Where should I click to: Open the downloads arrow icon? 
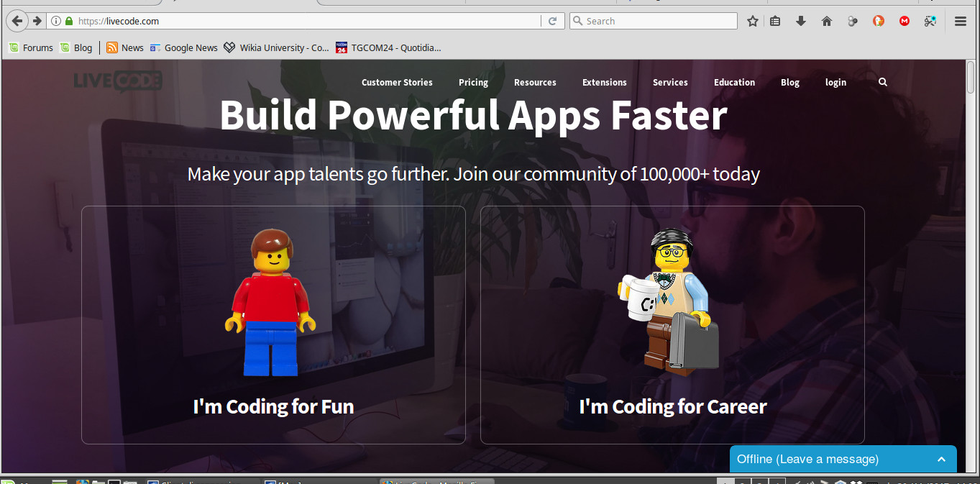click(800, 21)
